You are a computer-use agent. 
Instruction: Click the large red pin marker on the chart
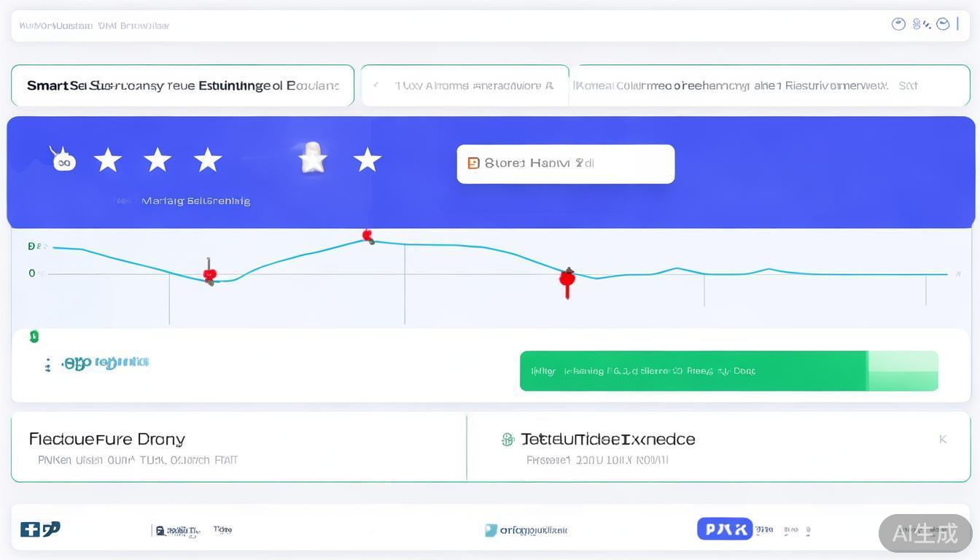point(567,279)
